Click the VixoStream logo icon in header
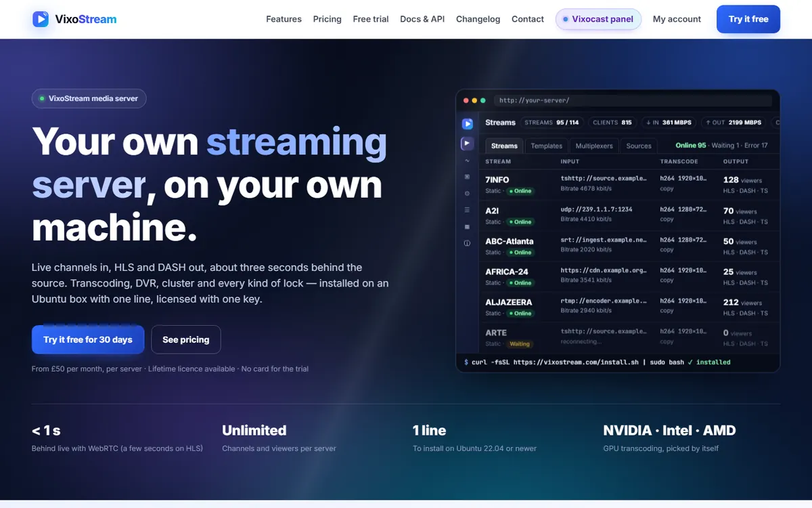The image size is (812, 508). [41, 19]
